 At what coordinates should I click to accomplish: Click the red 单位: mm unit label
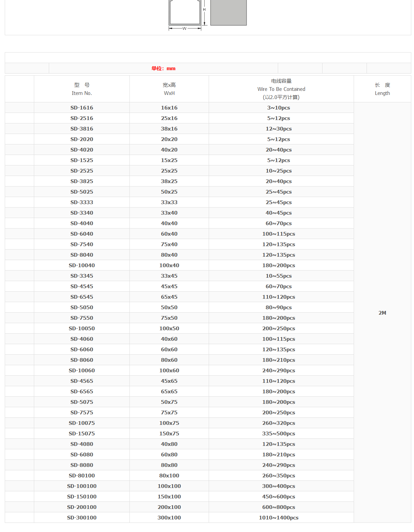coord(163,68)
